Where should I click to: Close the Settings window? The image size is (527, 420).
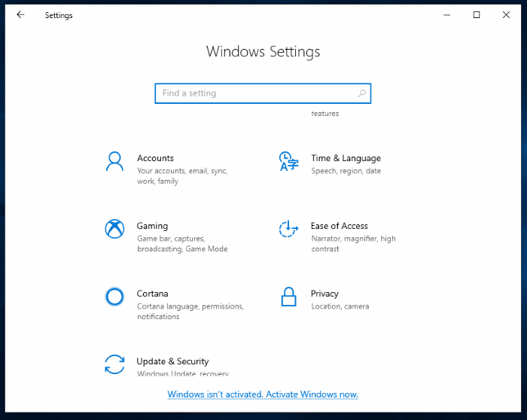pyautogui.click(x=506, y=15)
